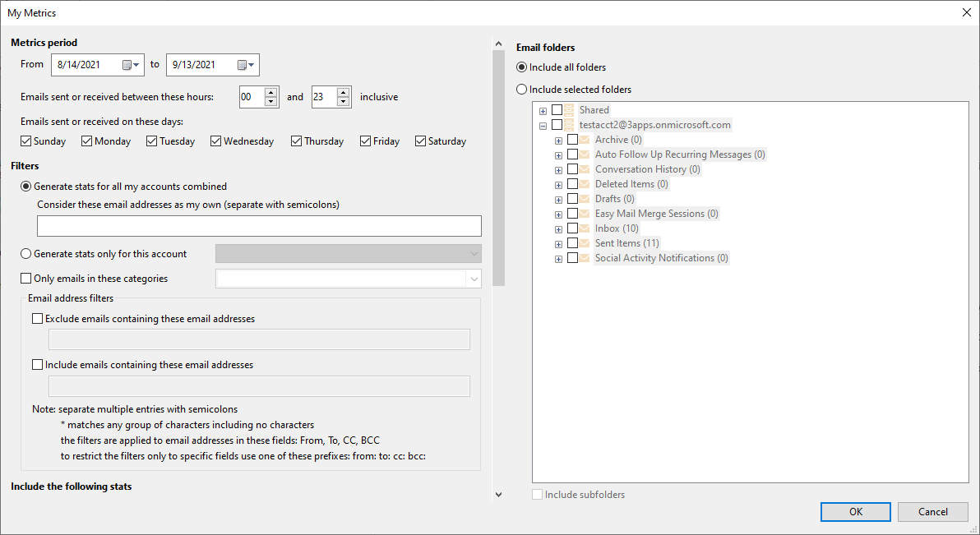Click the Deleted Items envelope icon
The height and width of the screenshot is (535, 980).
pyautogui.click(x=585, y=184)
